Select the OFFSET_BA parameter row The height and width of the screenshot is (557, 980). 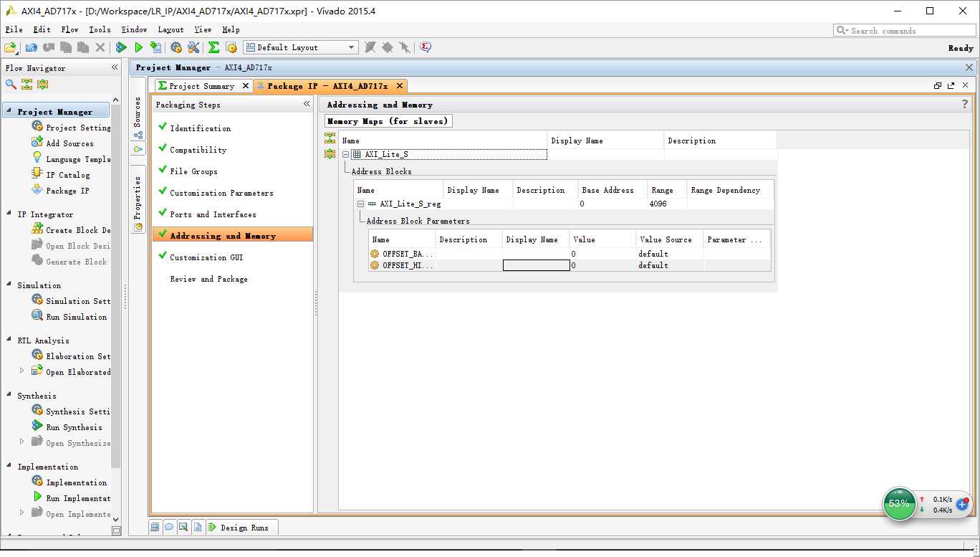coord(570,254)
